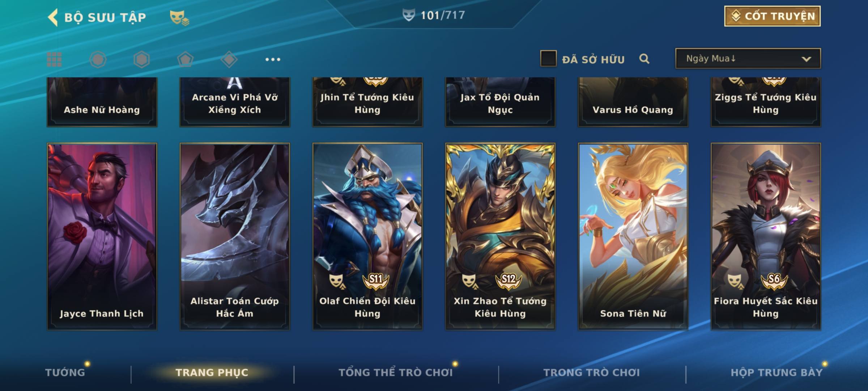The width and height of the screenshot is (868, 391).
Task: Select the all-skins grid filter icon
Action: tap(54, 59)
